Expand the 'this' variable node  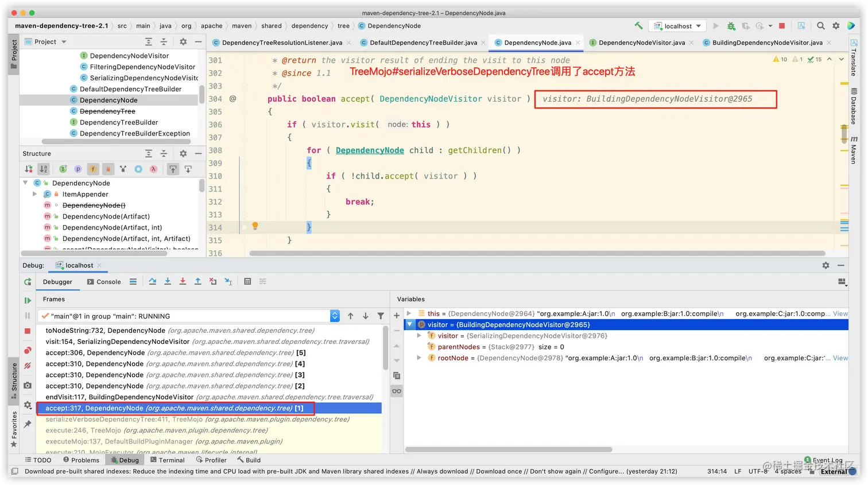point(409,313)
